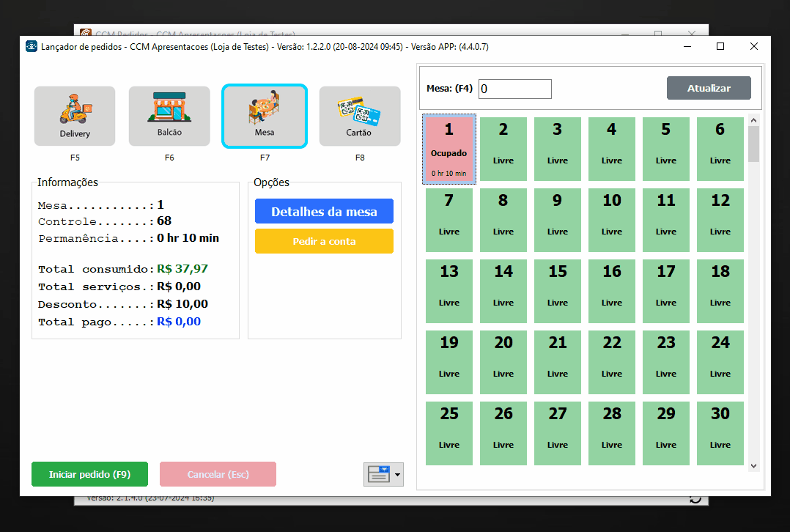Click the printer/receipt icon button
The width and height of the screenshot is (790, 532).
(378, 474)
